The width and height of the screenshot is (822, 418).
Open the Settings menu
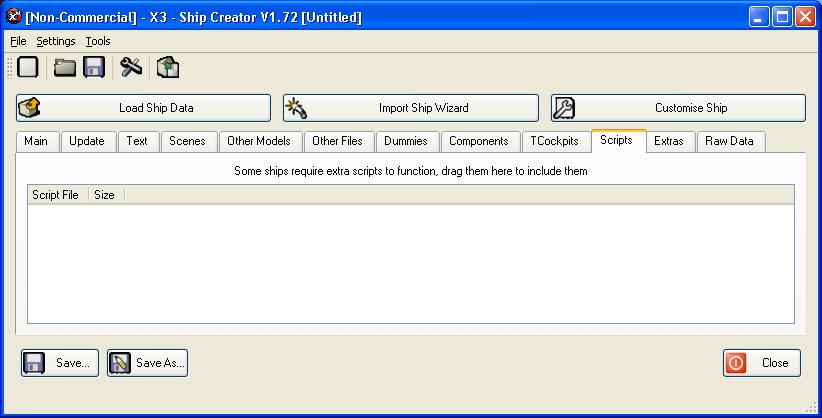[56, 41]
